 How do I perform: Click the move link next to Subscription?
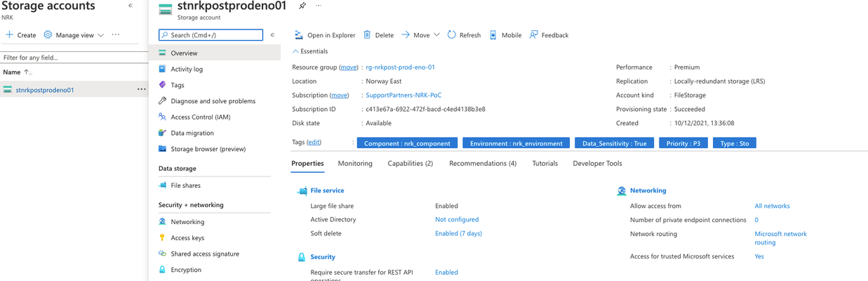[340, 95]
